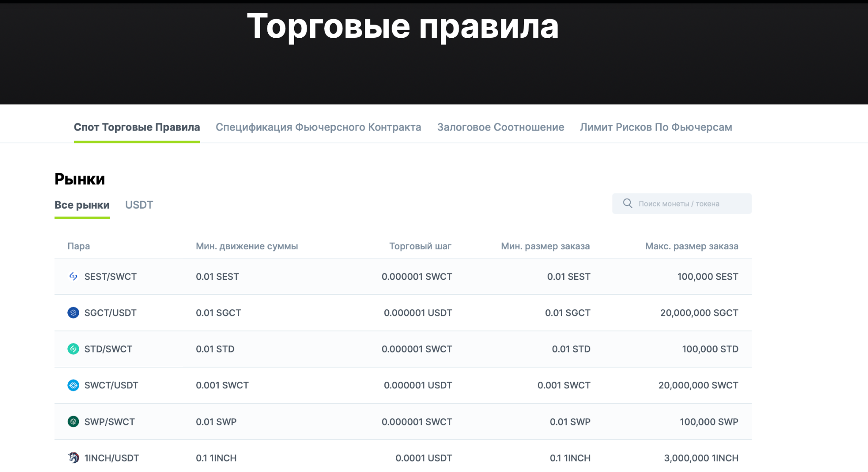
Task: Open the SGCT/USDT pair row
Action: click(x=403, y=313)
